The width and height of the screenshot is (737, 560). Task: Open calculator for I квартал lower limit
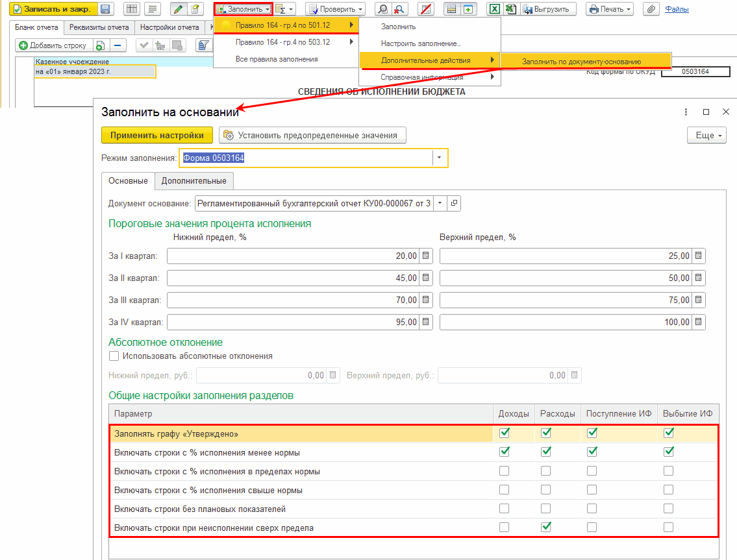tap(425, 256)
